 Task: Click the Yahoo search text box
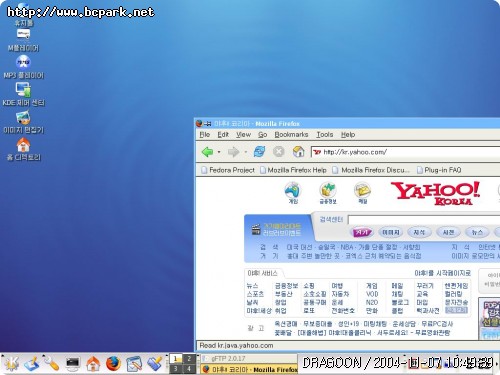point(424,220)
